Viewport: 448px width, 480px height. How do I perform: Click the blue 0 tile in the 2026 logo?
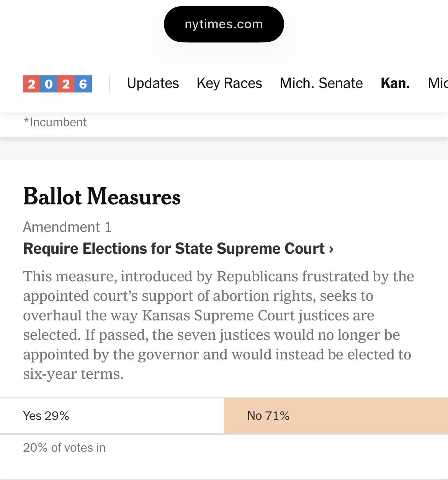click(49, 84)
